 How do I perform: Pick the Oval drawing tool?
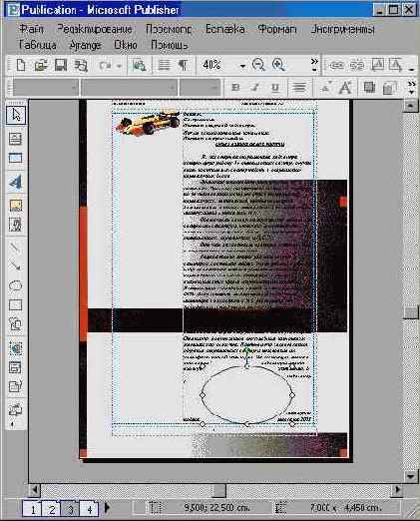pyautogui.click(x=15, y=285)
